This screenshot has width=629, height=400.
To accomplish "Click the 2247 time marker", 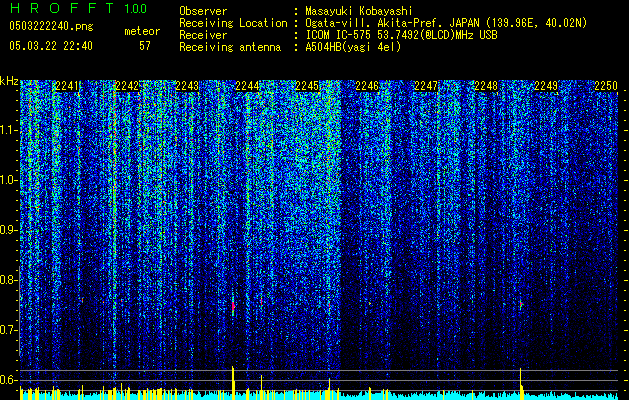I will (x=426, y=86).
